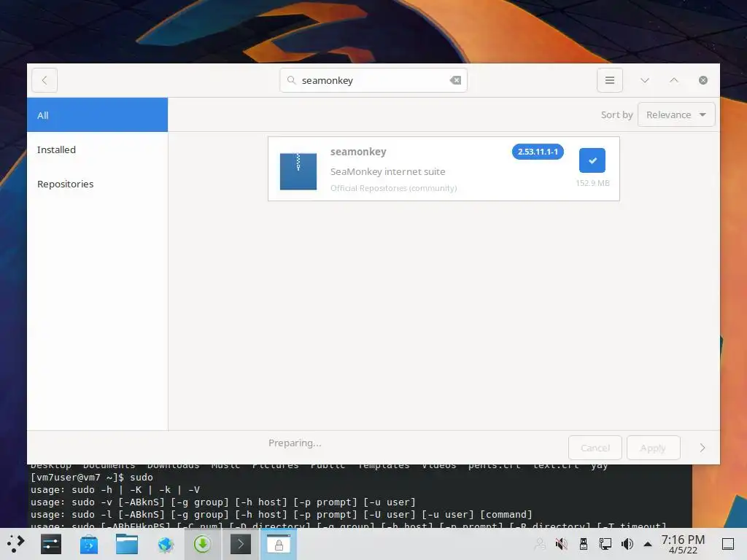Open the file manager from taskbar
The height and width of the screenshot is (560, 747).
[127, 544]
